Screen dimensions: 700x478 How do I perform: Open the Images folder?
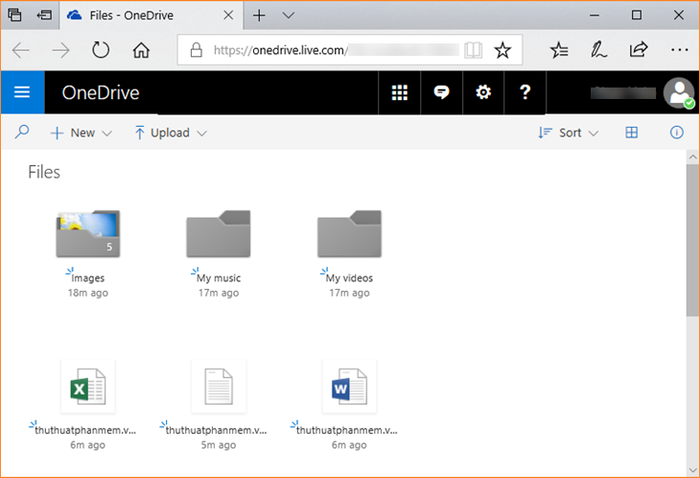pyautogui.click(x=88, y=234)
